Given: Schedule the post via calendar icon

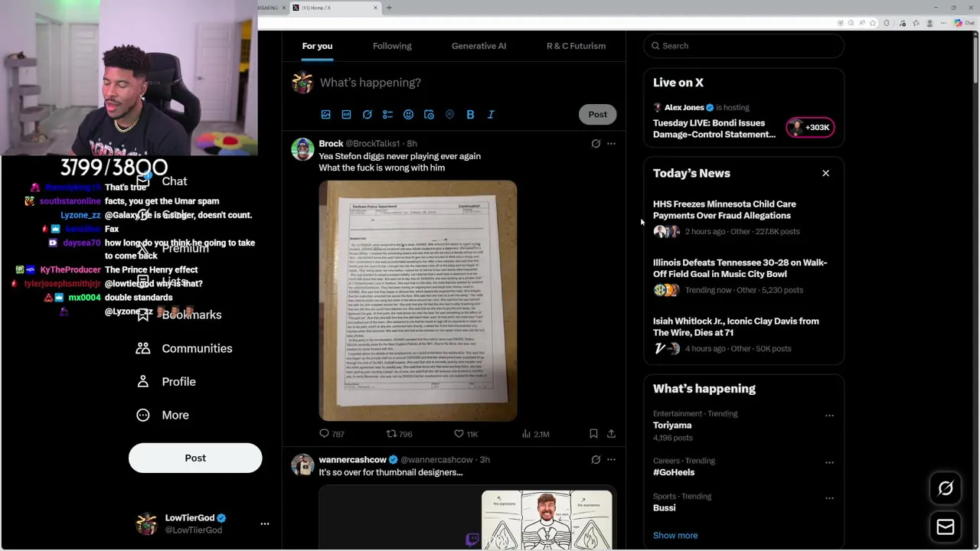Looking at the screenshot, I should pyautogui.click(x=429, y=115).
